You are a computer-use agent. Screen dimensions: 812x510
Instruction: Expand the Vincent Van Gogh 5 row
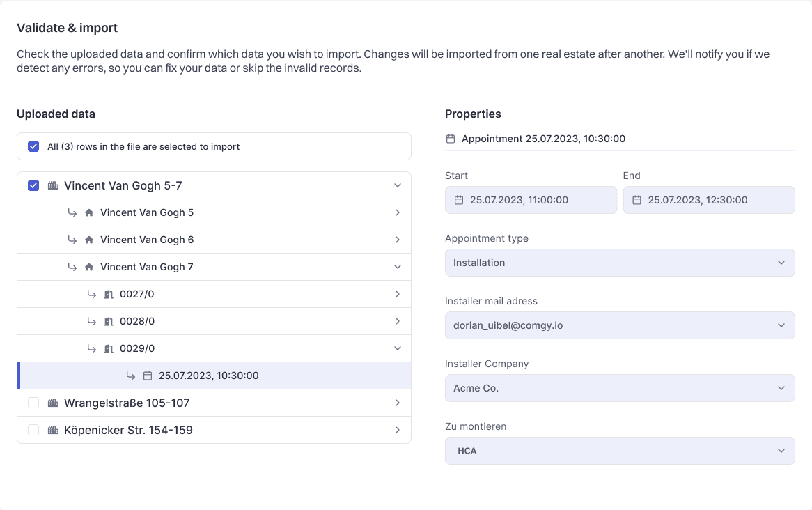[397, 212]
